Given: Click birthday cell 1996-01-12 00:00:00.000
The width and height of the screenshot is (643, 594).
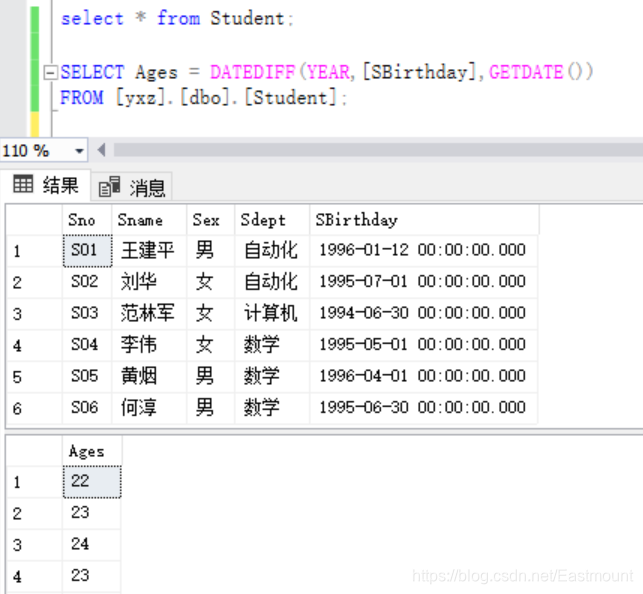Looking at the screenshot, I should pyautogui.click(x=424, y=251).
